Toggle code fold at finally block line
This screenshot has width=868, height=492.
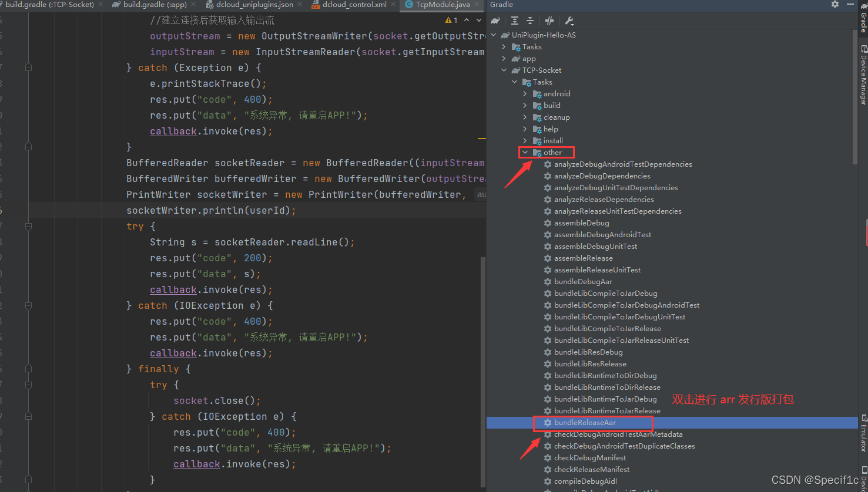click(28, 369)
